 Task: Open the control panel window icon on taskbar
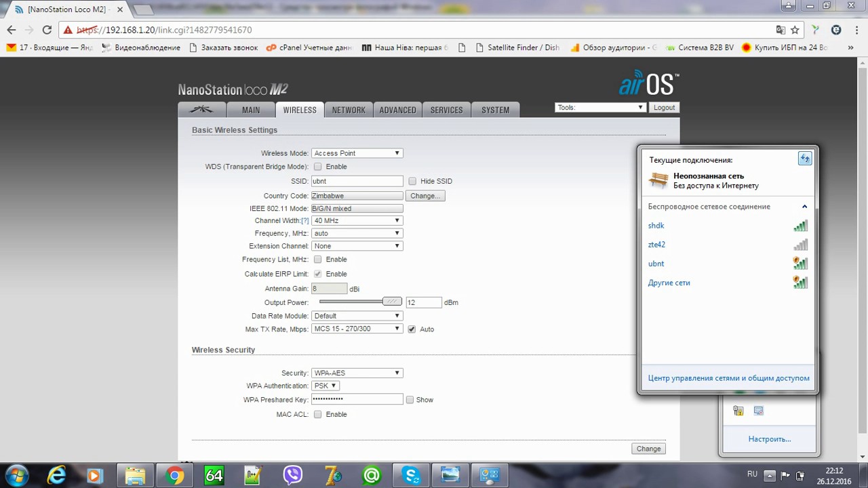click(489, 476)
